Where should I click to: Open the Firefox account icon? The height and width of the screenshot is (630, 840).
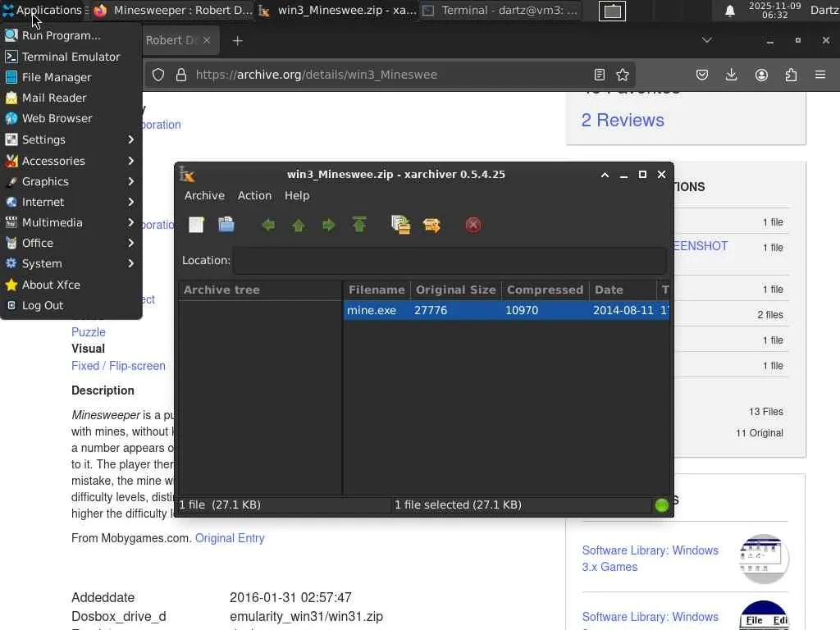coord(761,75)
